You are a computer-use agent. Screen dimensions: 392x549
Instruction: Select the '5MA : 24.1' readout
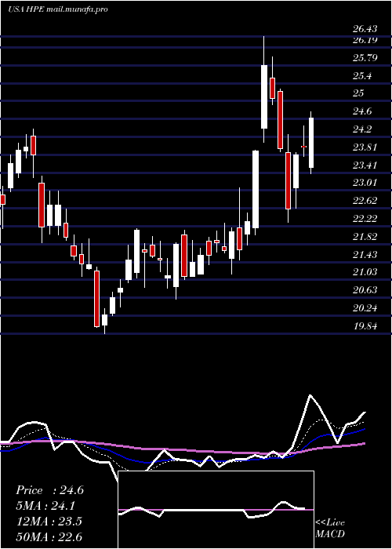[x=45, y=506]
